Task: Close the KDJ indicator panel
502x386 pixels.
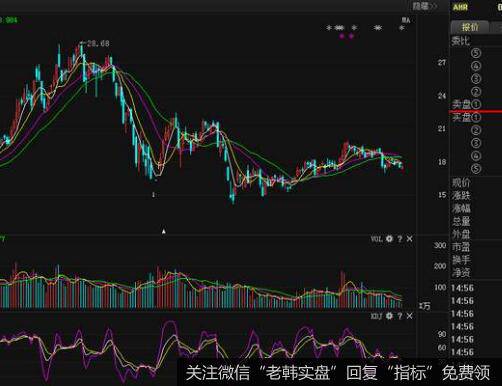Action: click(x=409, y=316)
